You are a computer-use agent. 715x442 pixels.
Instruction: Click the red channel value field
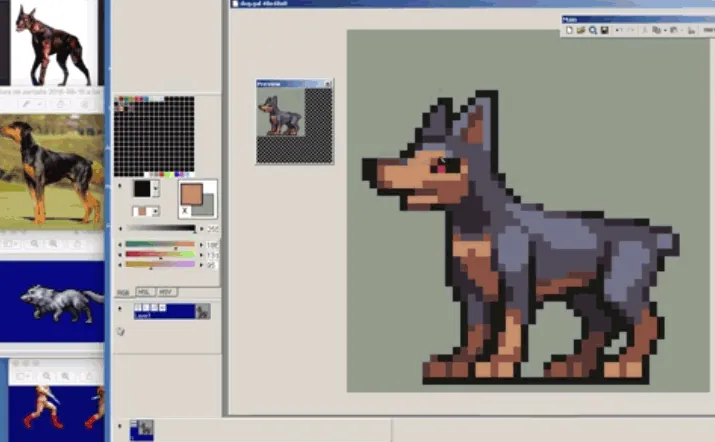[x=212, y=244]
